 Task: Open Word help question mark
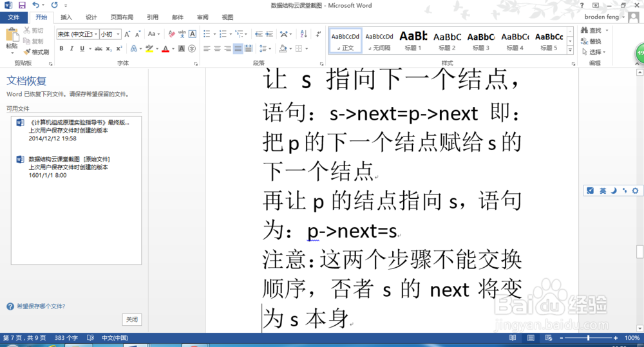[582, 5]
